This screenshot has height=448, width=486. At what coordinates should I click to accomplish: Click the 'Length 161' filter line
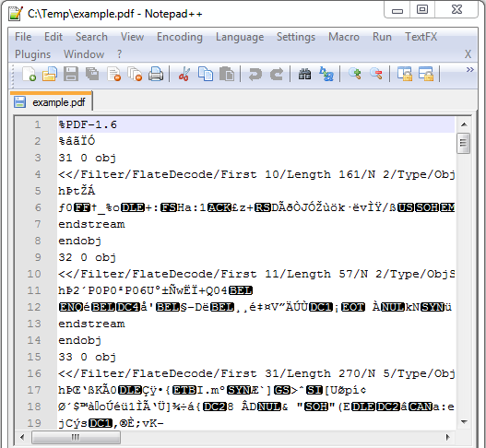click(256, 174)
